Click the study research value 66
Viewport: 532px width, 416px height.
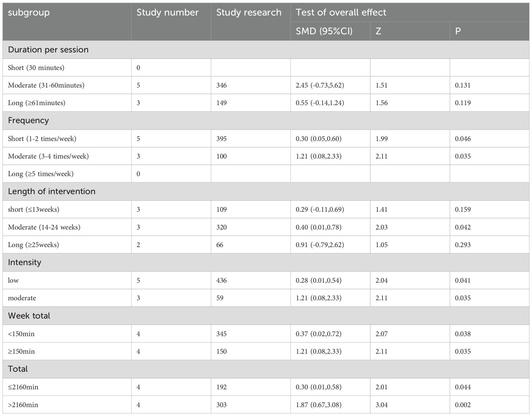point(220,245)
